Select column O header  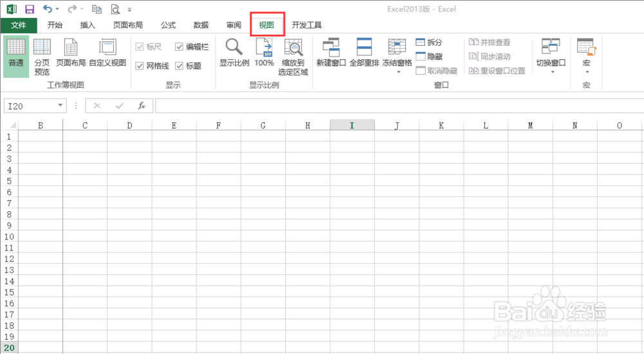coord(620,126)
